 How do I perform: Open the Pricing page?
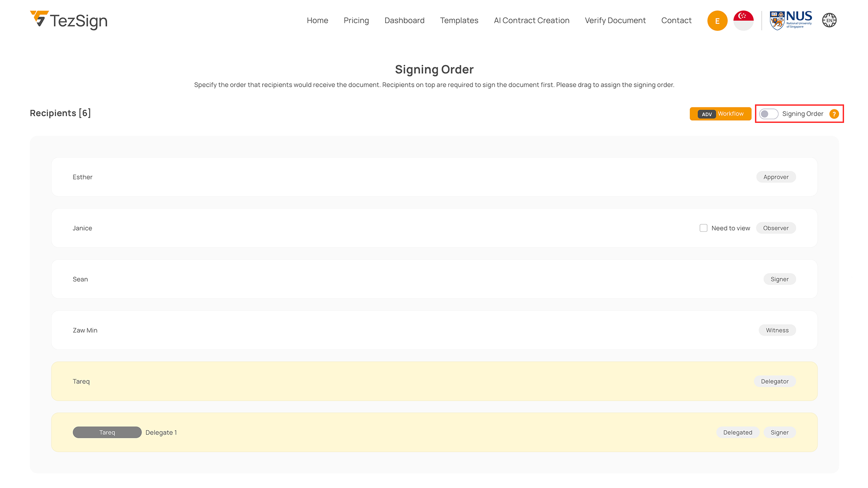coord(356,20)
